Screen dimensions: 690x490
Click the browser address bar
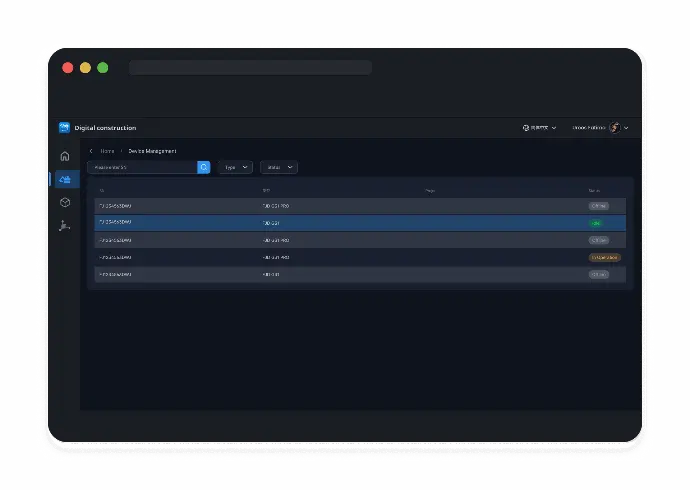[x=250, y=67]
